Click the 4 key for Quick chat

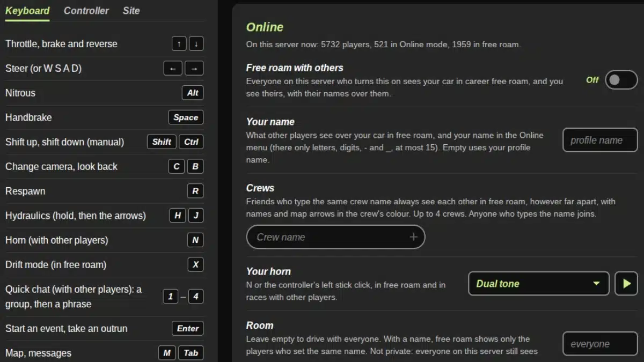(x=196, y=297)
